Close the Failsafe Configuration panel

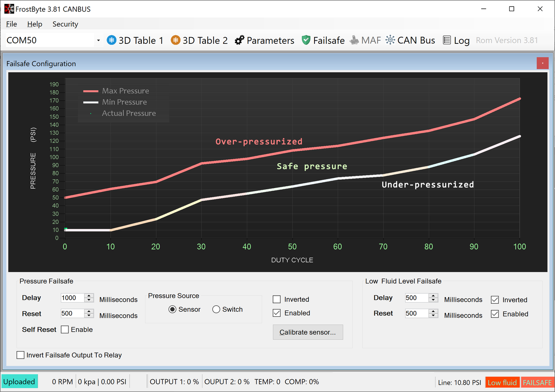[542, 63]
